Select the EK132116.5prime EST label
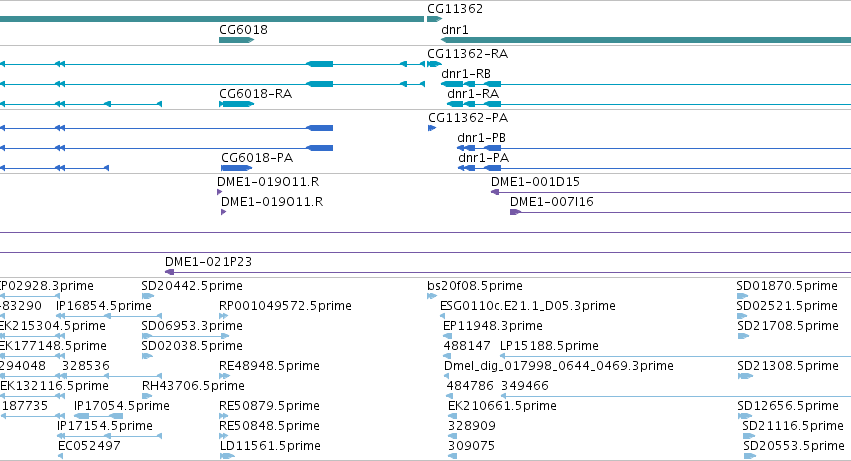 coord(54,386)
